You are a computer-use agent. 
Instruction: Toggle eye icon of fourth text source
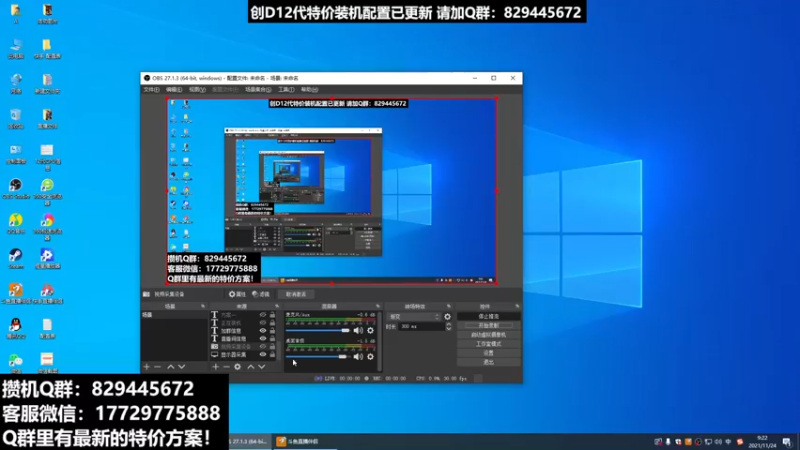(263, 339)
